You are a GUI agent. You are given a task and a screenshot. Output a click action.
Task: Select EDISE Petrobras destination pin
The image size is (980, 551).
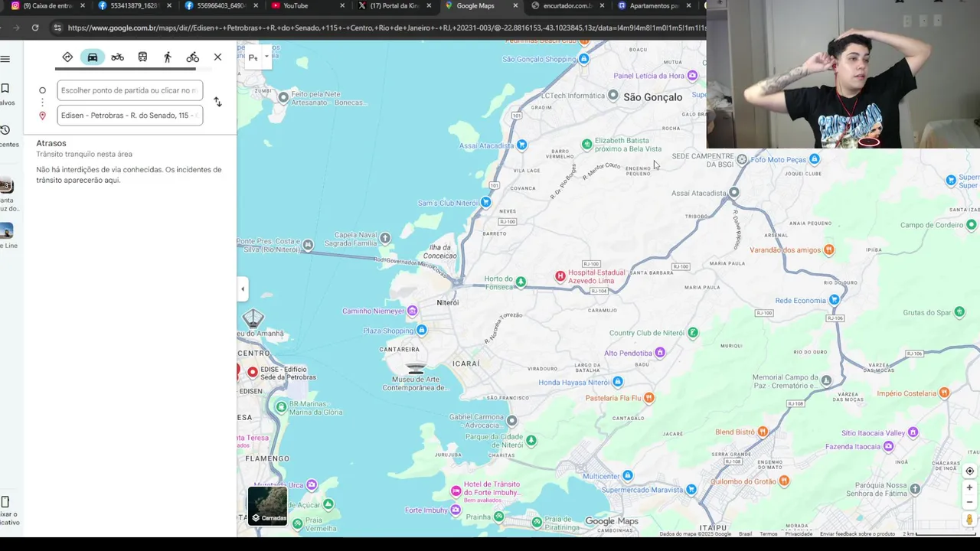pos(252,373)
